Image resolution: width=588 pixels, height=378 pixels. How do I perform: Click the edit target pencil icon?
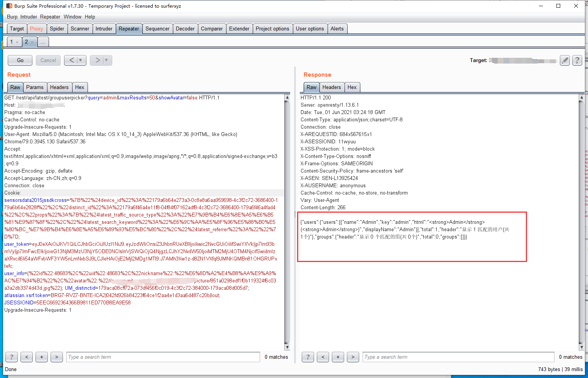point(565,60)
